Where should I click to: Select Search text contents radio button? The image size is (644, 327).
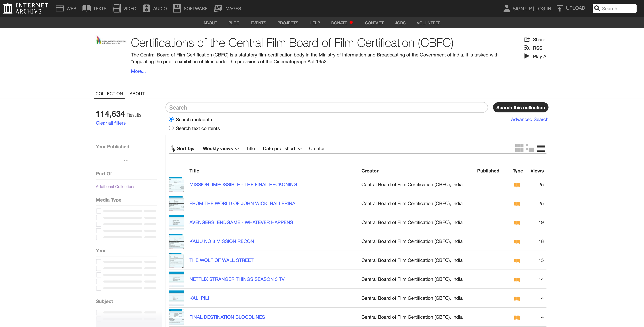coord(171,128)
